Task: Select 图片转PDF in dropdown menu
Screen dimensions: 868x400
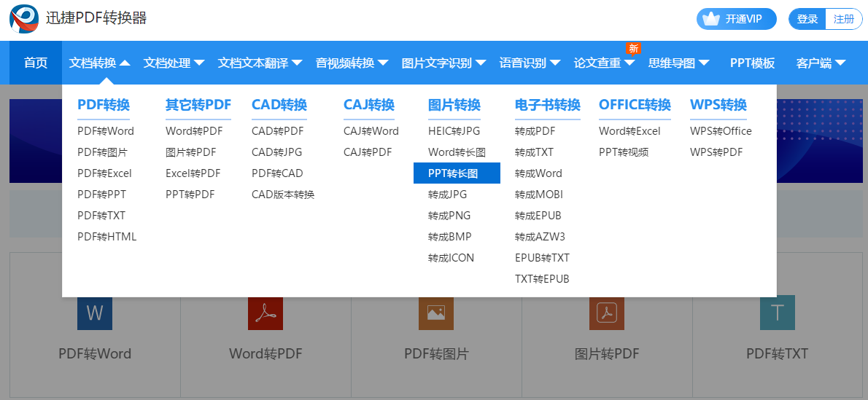Action: [191, 152]
